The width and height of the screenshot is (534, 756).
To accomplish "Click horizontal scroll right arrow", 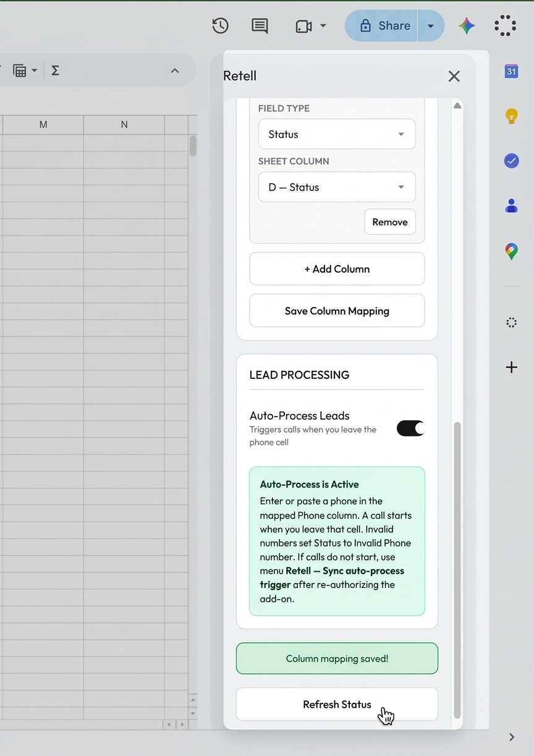I will pos(181,724).
